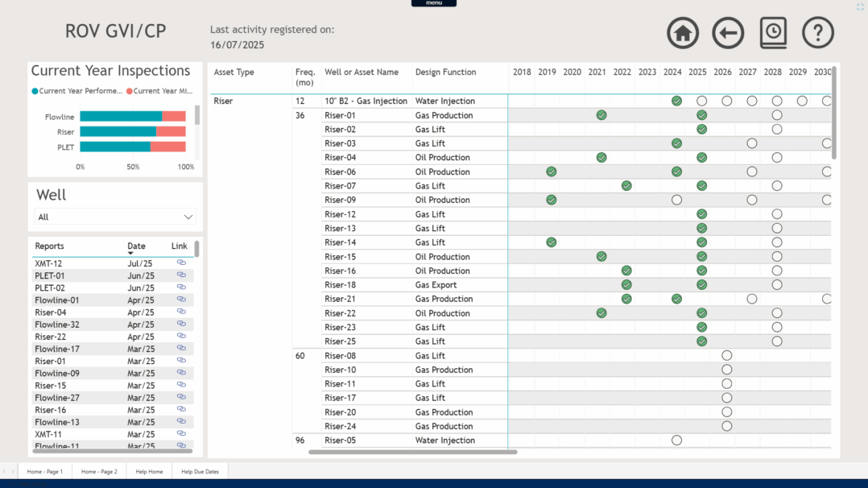Screen dimensions: 868x488
Task: Click the link icon for Flowline-17 report
Action: point(181,349)
